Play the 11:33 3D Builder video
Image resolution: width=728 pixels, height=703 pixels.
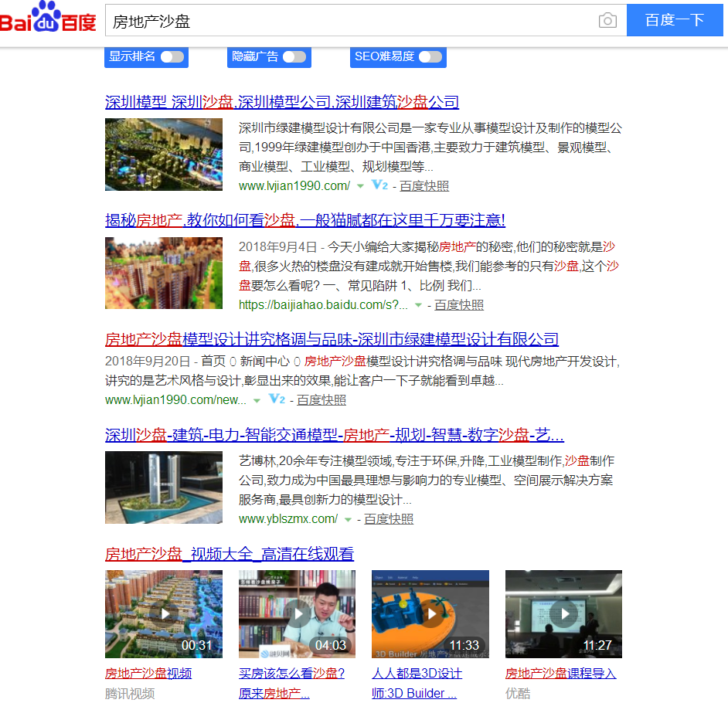[x=430, y=614]
